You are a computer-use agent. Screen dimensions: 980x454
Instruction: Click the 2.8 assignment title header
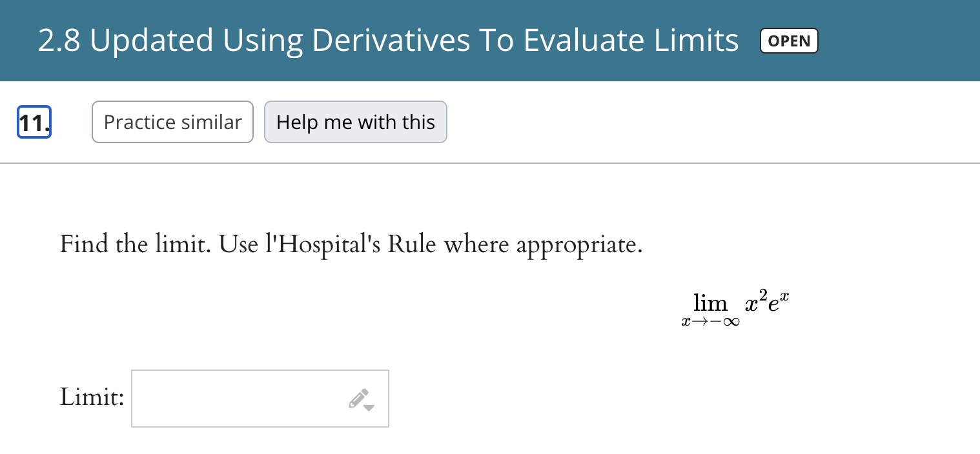[x=388, y=40]
